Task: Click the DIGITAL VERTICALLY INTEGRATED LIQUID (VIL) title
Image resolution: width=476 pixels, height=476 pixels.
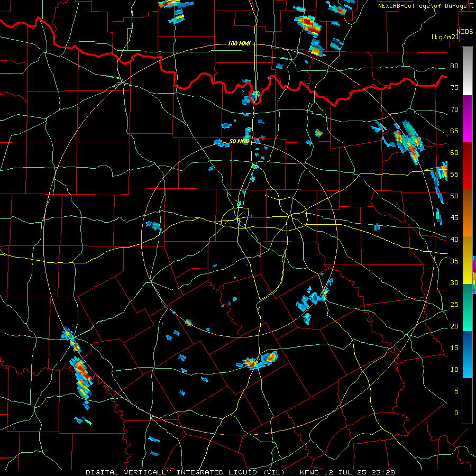Action: click(186, 472)
